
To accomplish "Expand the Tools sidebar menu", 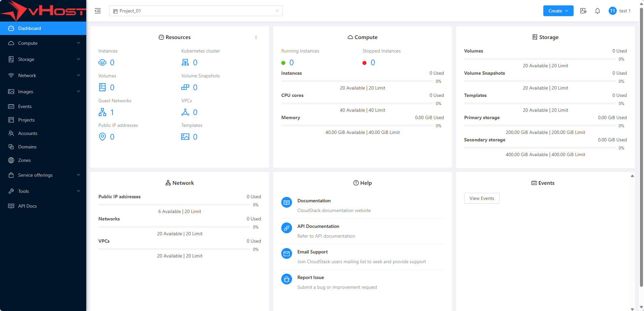I will pos(43,191).
